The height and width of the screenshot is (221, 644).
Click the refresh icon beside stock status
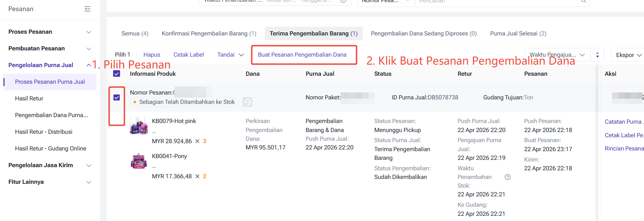[x=247, y=102]
